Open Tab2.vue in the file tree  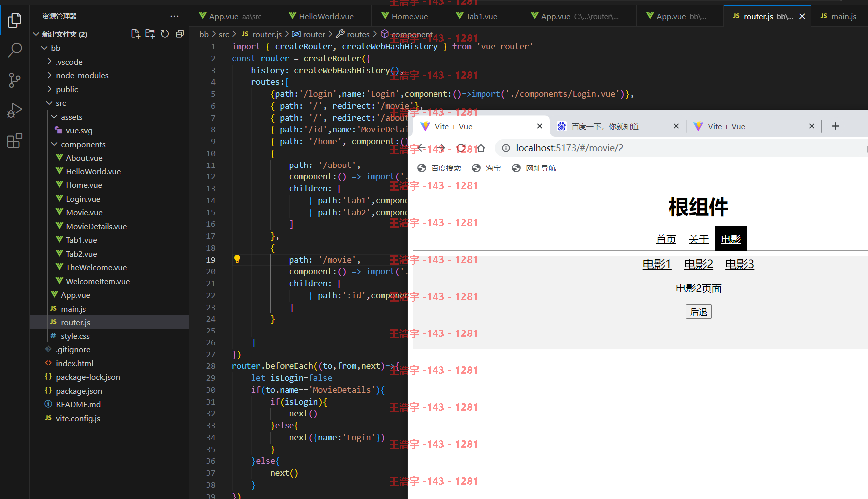(x=81, y=254)
